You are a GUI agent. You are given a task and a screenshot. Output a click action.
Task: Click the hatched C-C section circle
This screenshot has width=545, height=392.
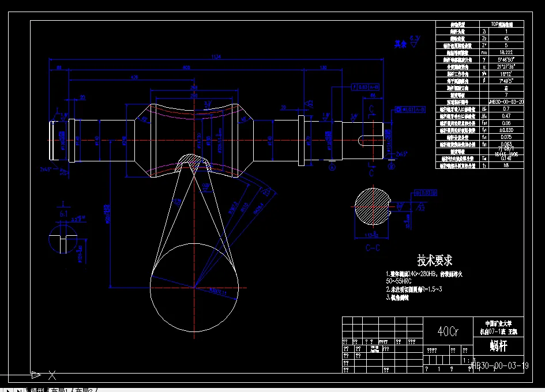point(372,208)
